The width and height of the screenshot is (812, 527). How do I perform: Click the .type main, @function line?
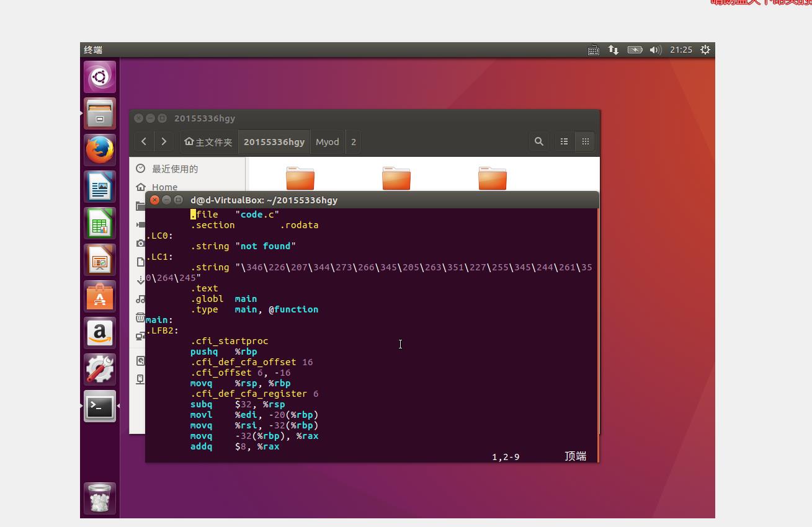pos(254,309)
